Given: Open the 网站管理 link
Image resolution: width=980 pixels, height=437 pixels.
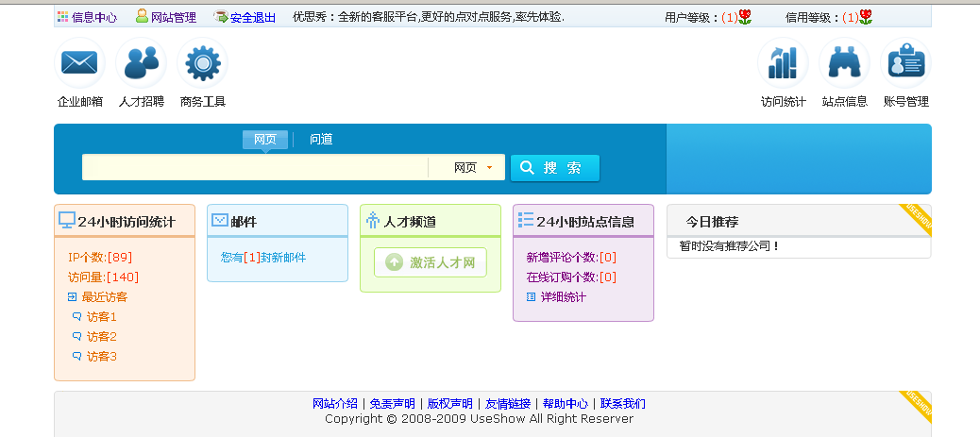Looking at the screenshot, I should coord(174,18).
